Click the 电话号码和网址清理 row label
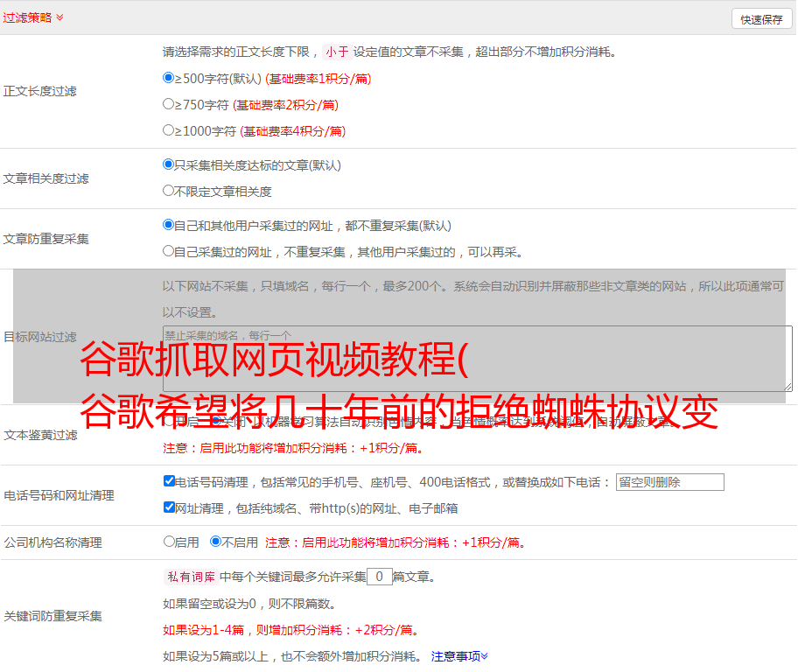 (x=59, y=495)
